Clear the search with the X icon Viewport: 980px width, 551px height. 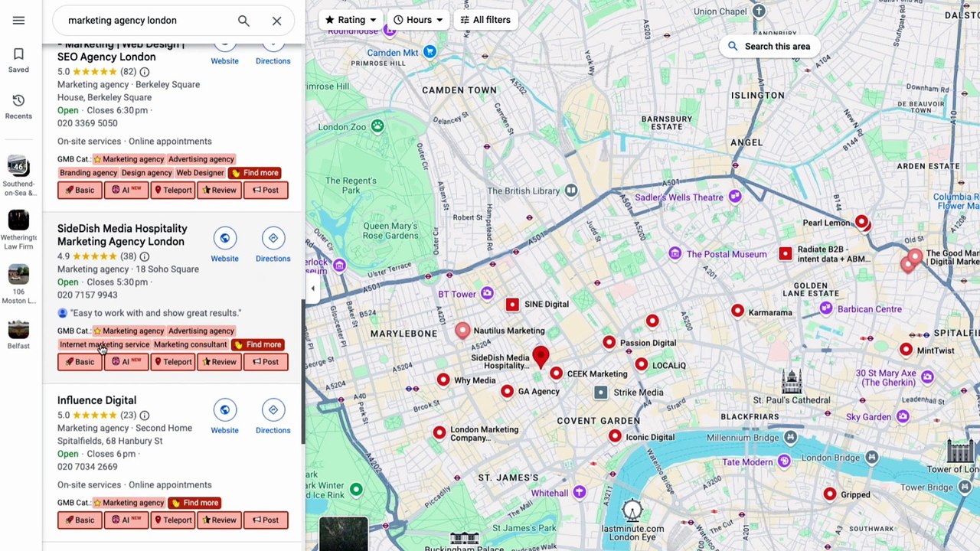pos(276,21)
